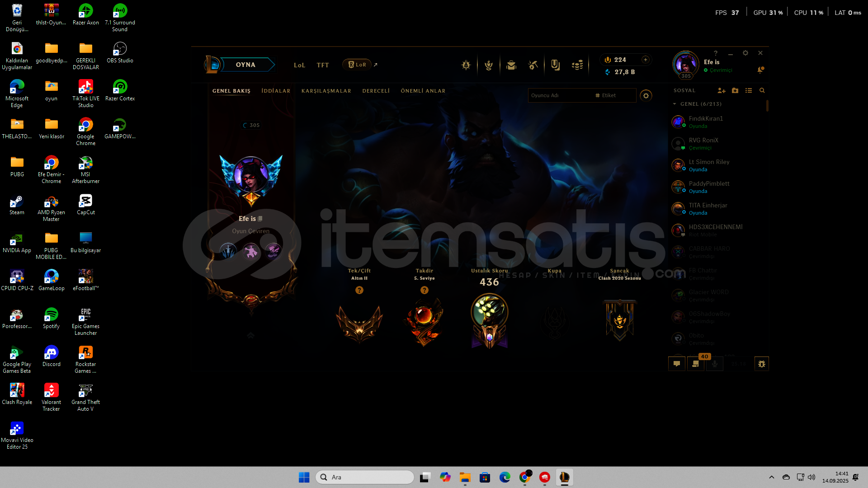The height and width of the screenshot is (488, 868).
Task: Select friend TITA Einherjar
Action: [718, 209]
